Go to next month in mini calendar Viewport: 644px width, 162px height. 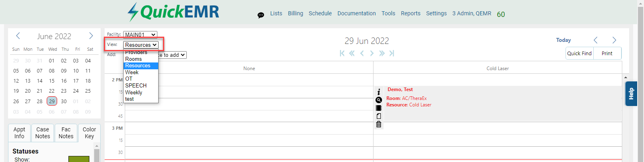coord(91,36)
